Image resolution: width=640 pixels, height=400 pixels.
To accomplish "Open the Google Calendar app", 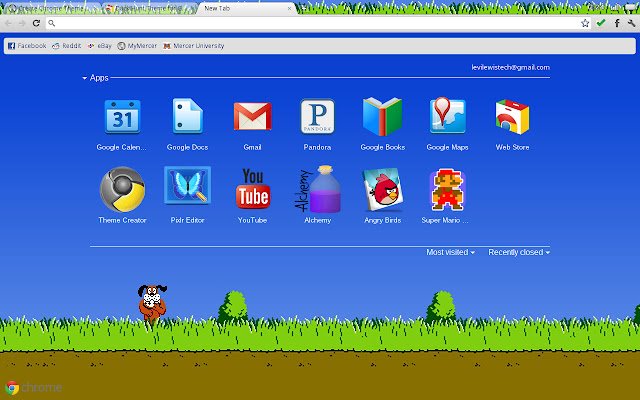I will pos(122,117).
